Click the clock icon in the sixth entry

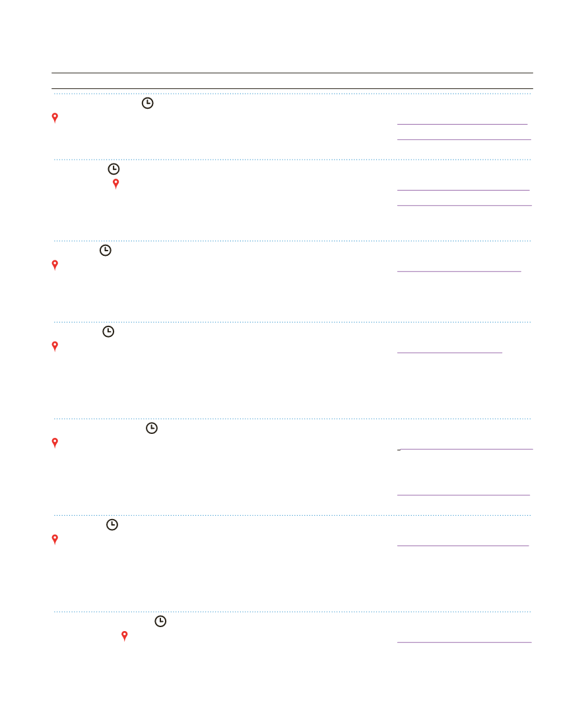click(x=112, y=524)
